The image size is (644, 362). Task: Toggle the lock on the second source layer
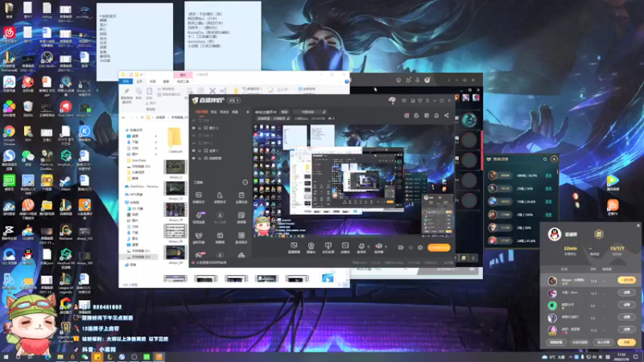coord(200,128)
